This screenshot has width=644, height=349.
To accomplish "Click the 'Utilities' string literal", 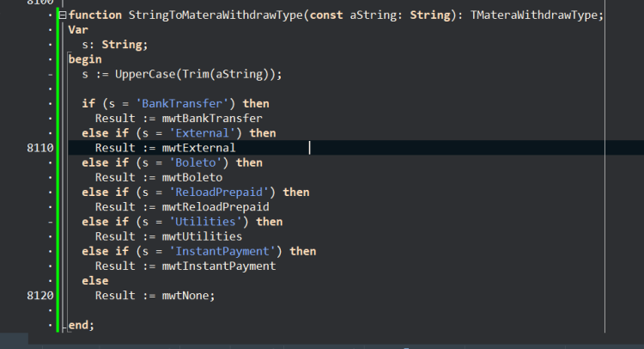I will tap(205, 222).
